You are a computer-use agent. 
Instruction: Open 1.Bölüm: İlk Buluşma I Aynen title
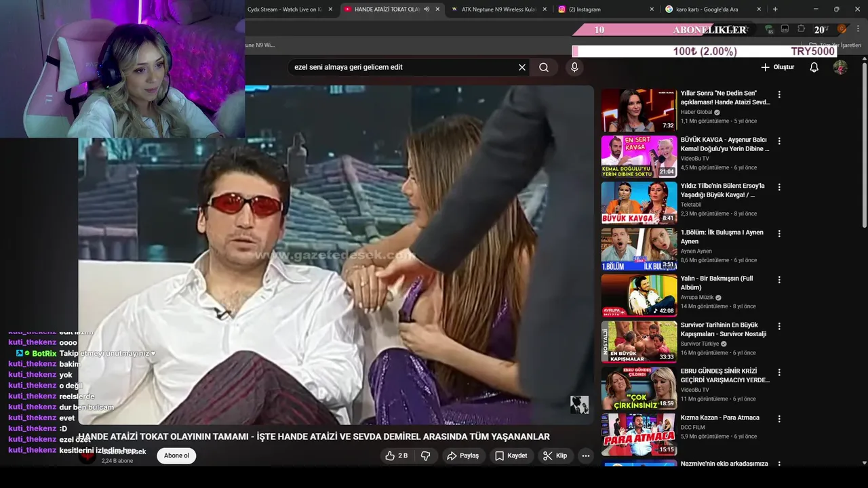pyautogui.click(x=722, y=237)
